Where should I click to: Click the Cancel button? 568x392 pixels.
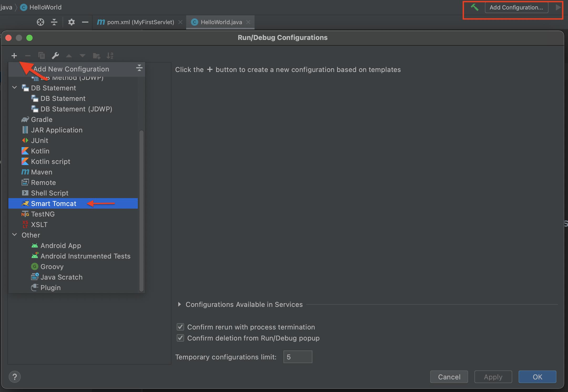tap(449, 377)
